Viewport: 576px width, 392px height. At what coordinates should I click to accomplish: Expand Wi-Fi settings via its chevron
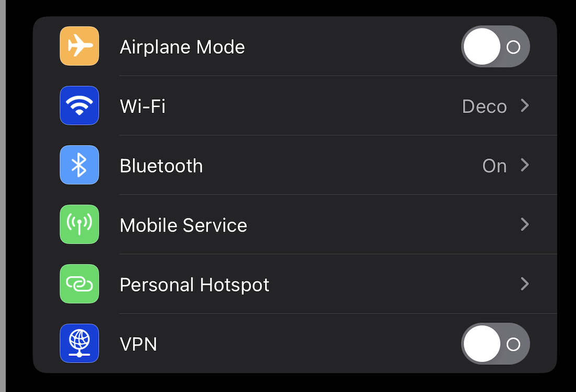[x=525, y=106]
